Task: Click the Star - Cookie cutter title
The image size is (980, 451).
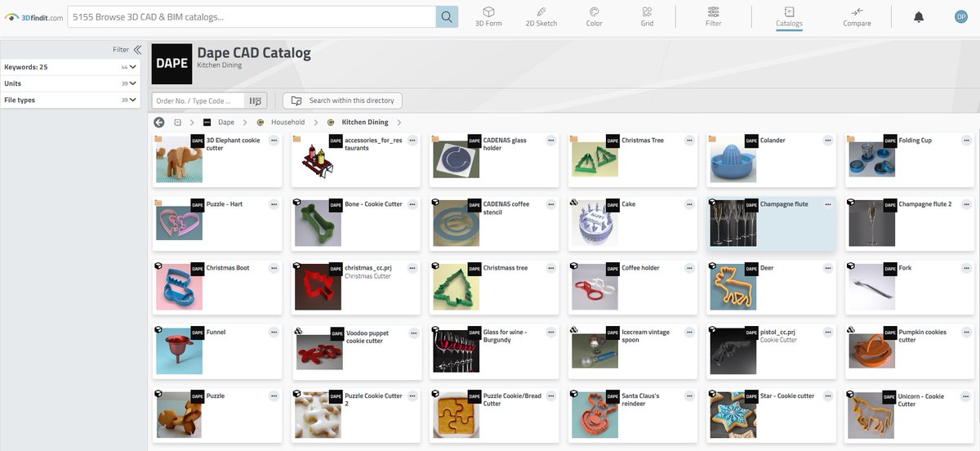Action: coord(787,396)
